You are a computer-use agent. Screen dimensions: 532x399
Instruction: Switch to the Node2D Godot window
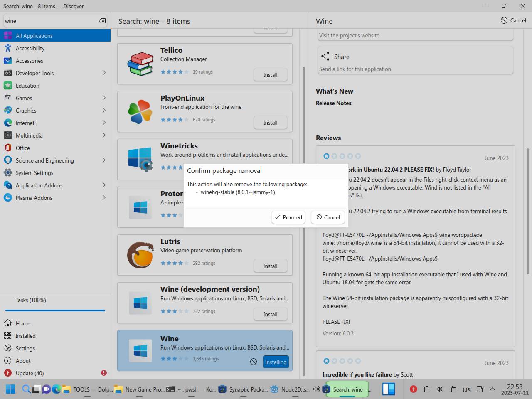(x=290, y=389)
